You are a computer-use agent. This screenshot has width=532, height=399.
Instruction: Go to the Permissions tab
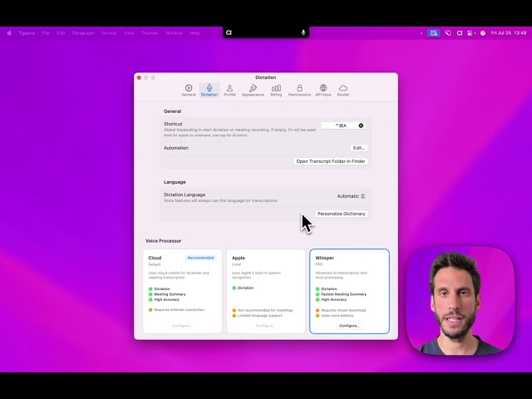[x=299, y=91]
